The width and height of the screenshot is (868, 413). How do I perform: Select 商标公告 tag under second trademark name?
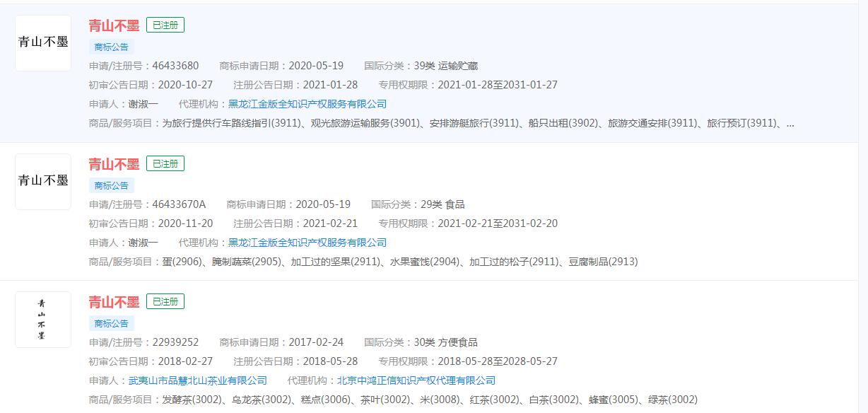110,185
